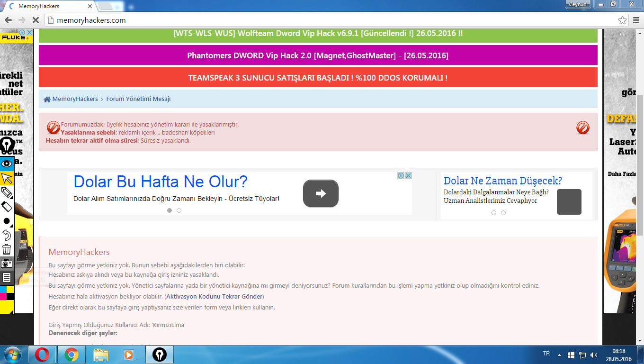Click the home icon in the breadcrumb

coord(47,99)
